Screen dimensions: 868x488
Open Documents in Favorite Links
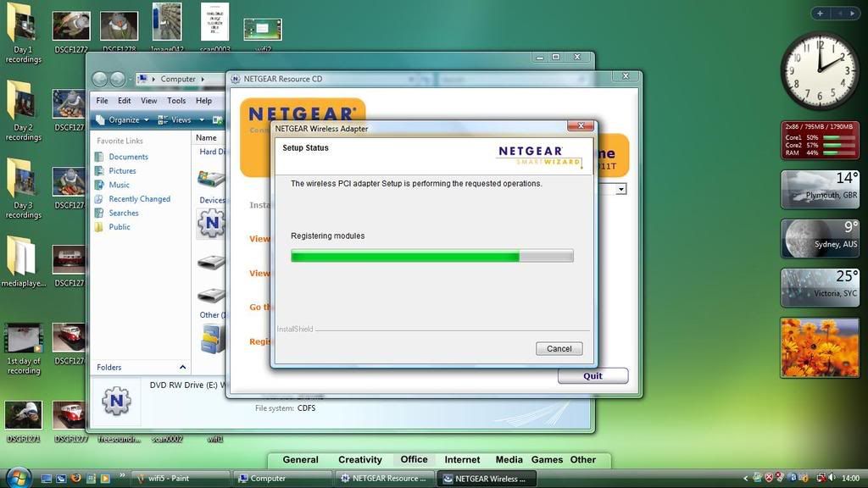coord(128,157)
